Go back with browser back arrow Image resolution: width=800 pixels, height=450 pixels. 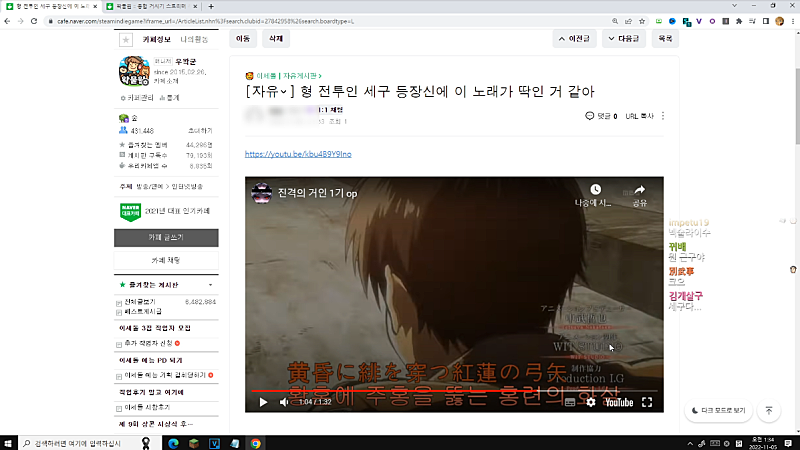pos(7,21)
